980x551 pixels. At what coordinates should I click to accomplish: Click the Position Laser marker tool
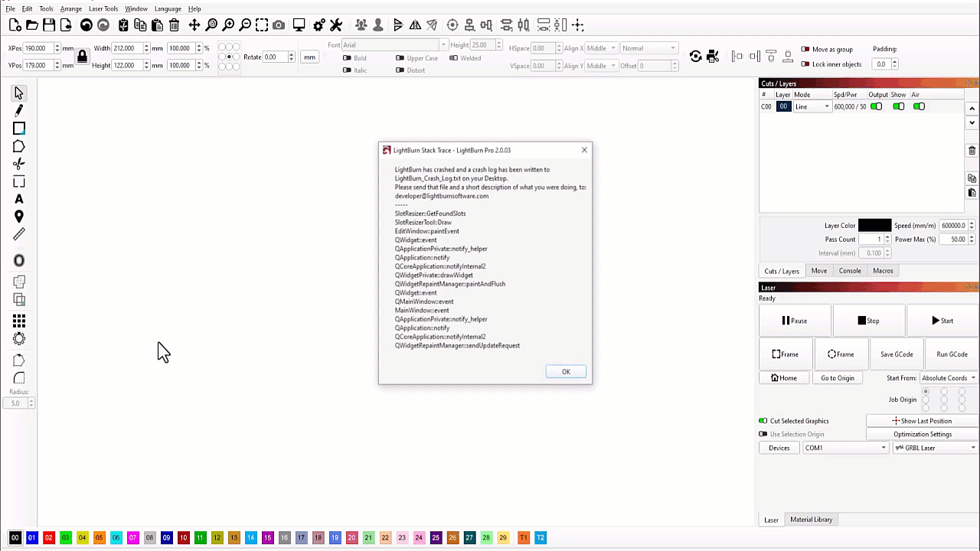19,217
